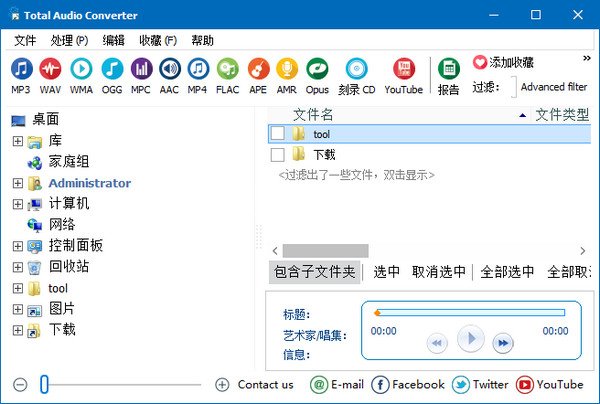
Task: Rewind the audio player
Action: pos(437,343)
